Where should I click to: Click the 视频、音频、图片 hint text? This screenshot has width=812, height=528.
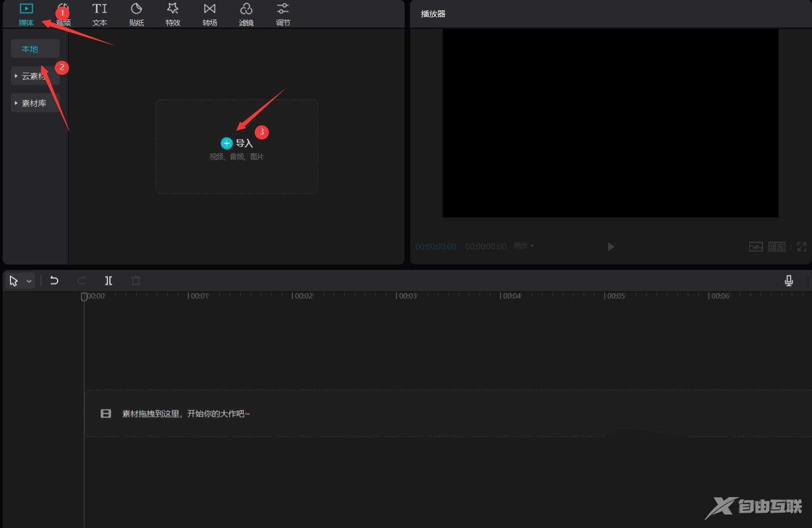(237, 157)
